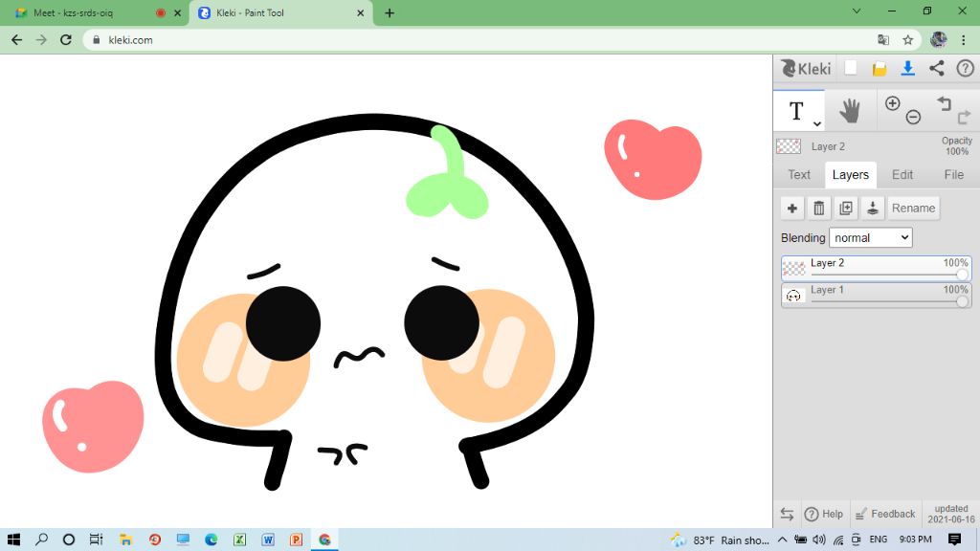Screen dimensions: 980x551
Task: Zoom out with the minus magnifier icon
Action: tap(913, 117)
